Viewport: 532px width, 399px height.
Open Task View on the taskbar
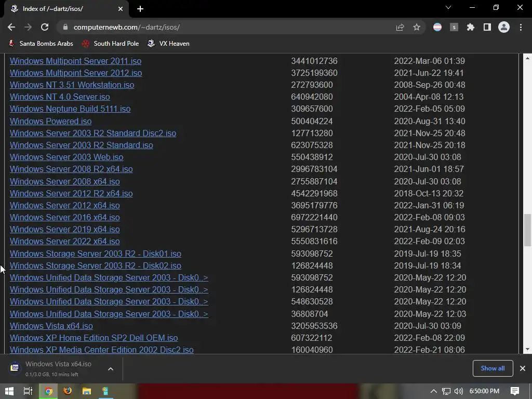coord(28,391)
